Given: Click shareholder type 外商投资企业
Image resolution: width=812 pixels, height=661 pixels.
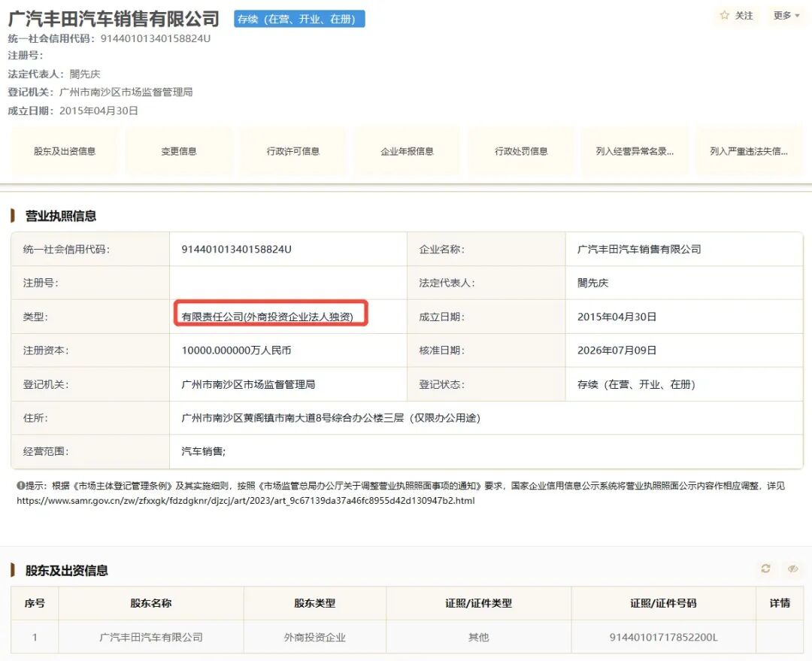Looking at the screenshot, I should [x=315, y=637].
